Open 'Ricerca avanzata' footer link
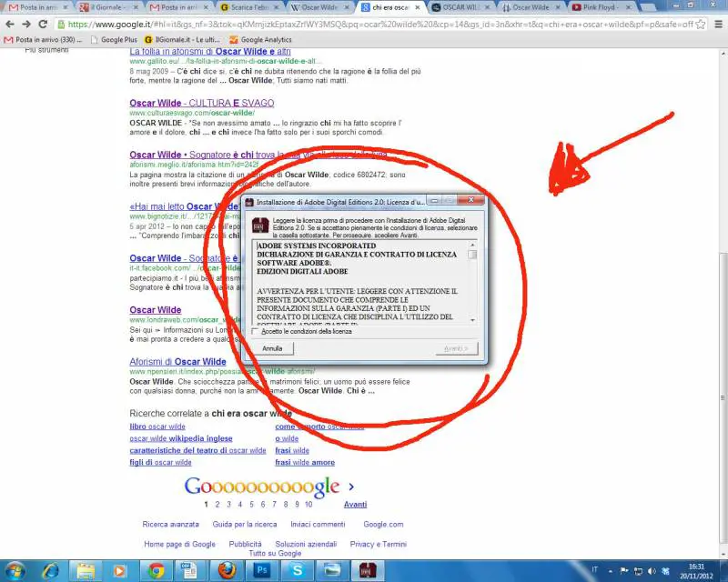 (171, 525)
